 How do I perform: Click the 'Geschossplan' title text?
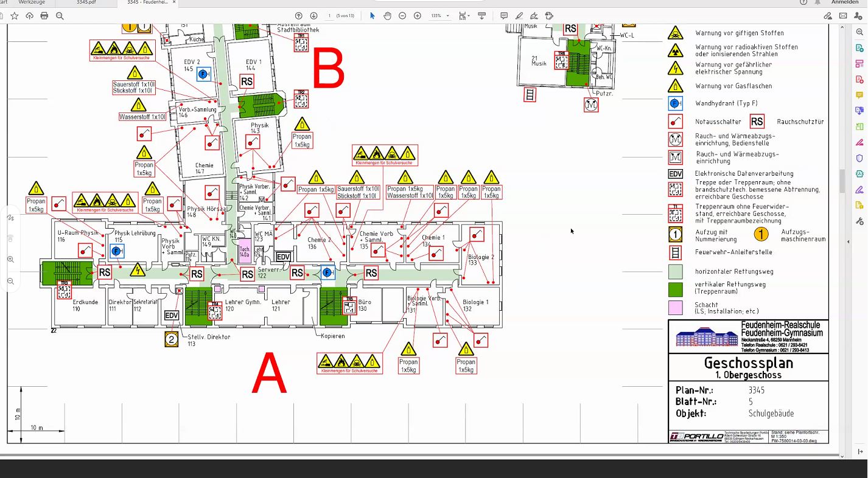point(748,363)
